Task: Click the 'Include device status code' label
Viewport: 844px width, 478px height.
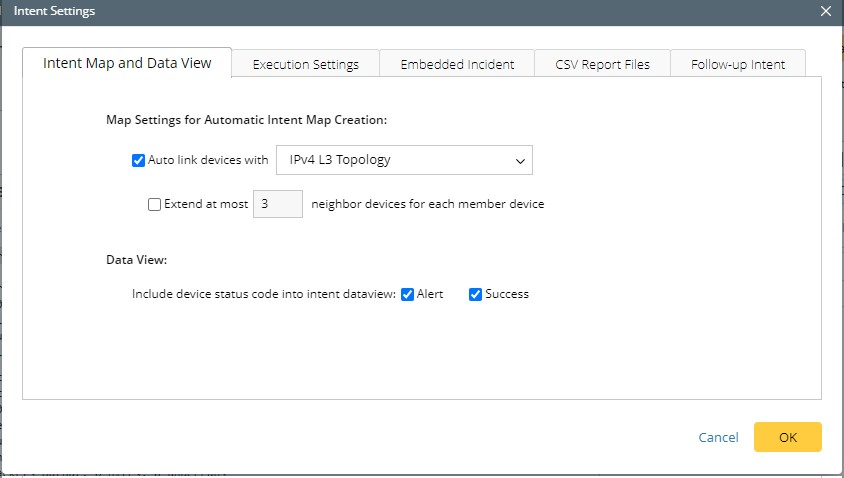Action: click(x=264, y=294)
